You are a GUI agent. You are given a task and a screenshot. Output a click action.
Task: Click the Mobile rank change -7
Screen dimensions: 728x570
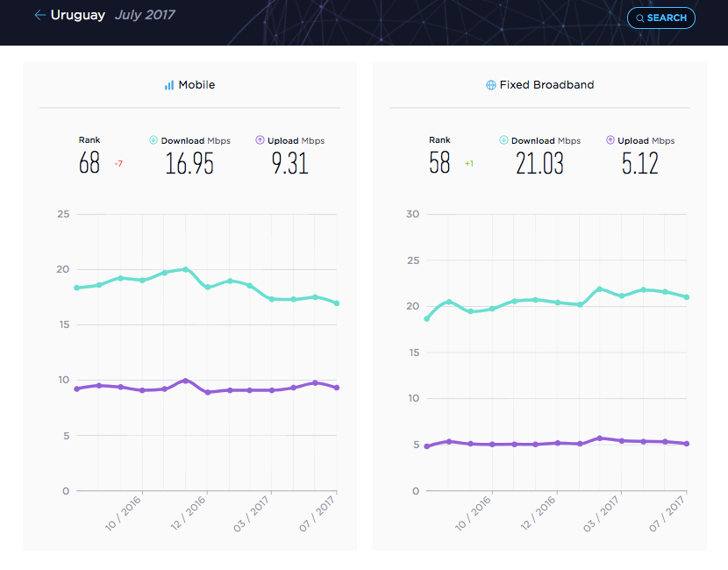point(118,164)
